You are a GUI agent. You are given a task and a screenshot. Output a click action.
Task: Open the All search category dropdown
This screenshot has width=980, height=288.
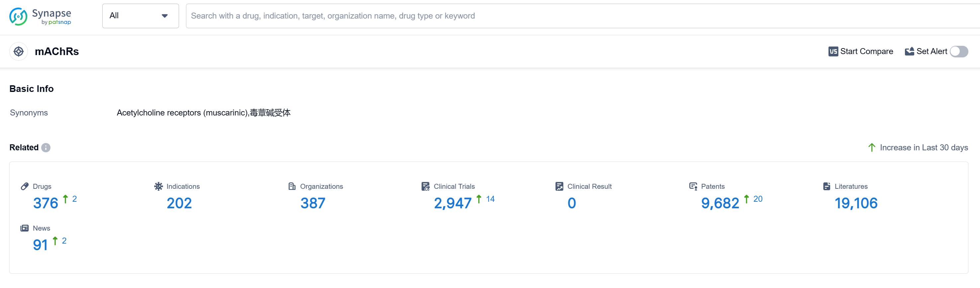[x=140, y=16]
